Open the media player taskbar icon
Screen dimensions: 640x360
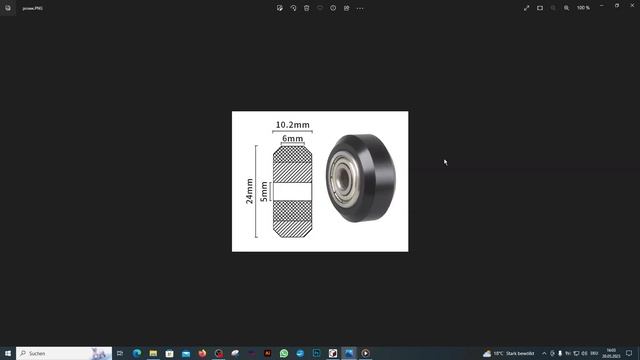(x=365, y=353)
